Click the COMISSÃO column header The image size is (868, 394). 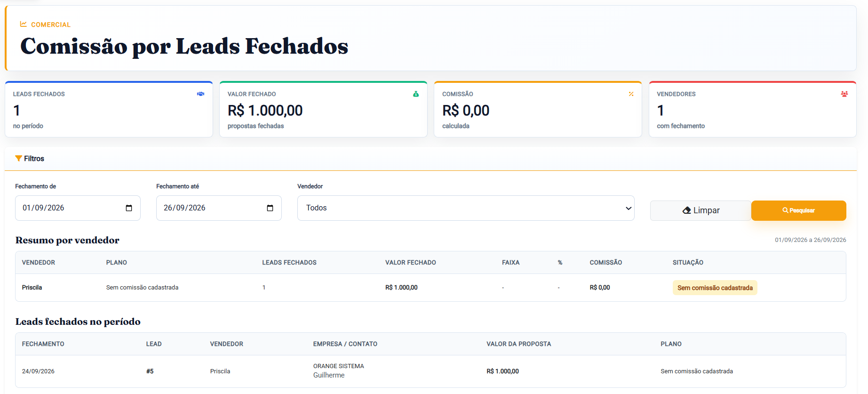coord(605,263)
